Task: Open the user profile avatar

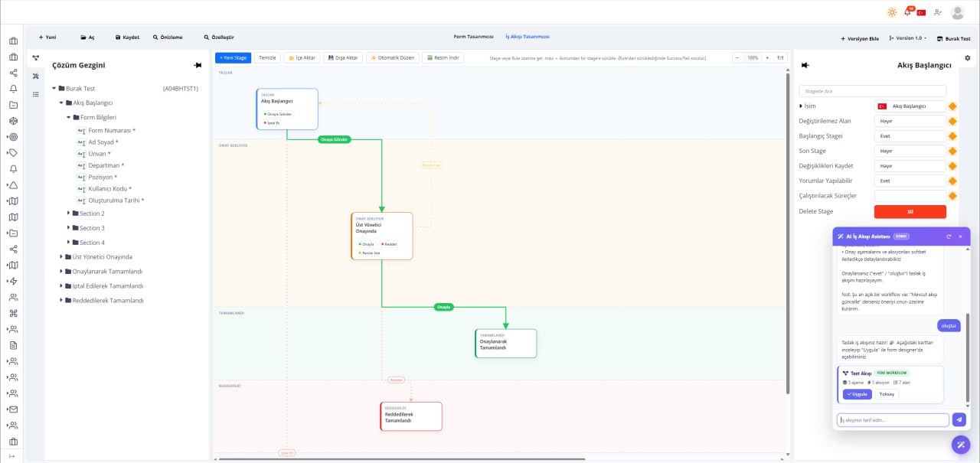Action: click(958, 12)
